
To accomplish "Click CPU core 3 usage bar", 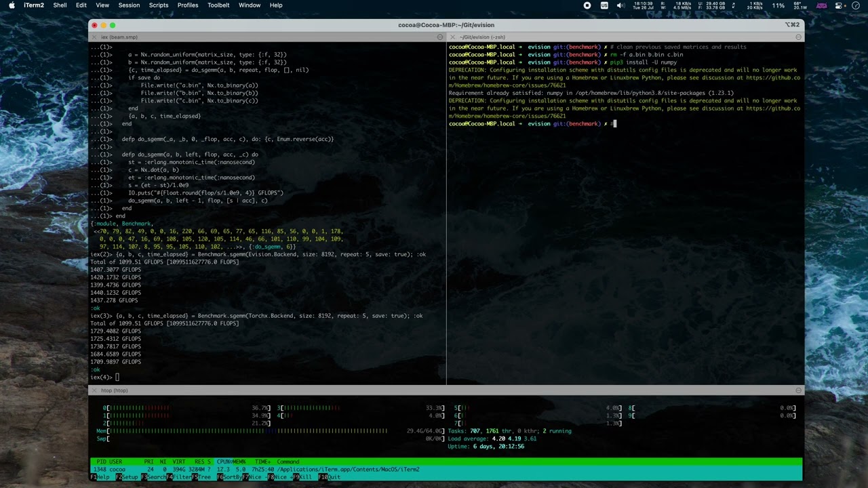I will (x=361, y=408).
